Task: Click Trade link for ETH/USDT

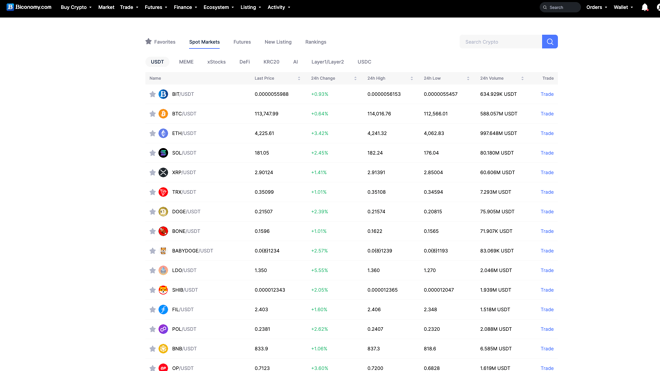Action: 547,133
